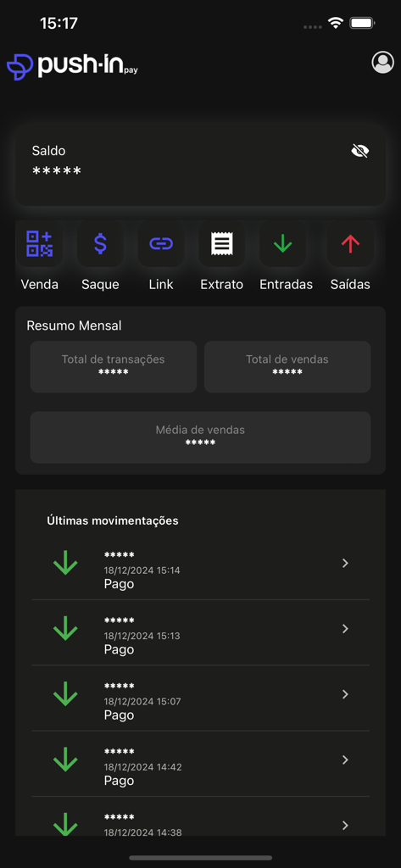Expand the 14:42 transaction chevron
The height and width of the screenshot is (868, 401).
pos(345,759)
